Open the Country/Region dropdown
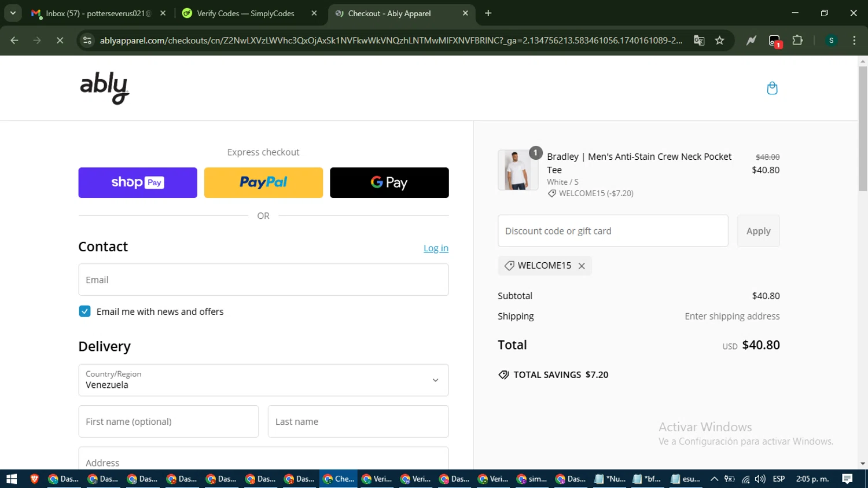The width and height of the screenshot is (868, 488). pos(263,380)
